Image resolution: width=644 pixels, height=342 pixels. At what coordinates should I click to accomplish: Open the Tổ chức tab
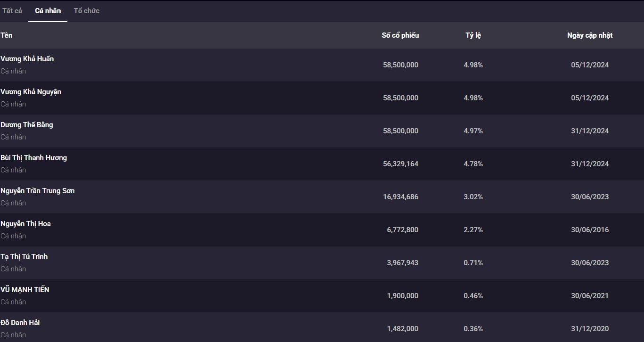87,11
